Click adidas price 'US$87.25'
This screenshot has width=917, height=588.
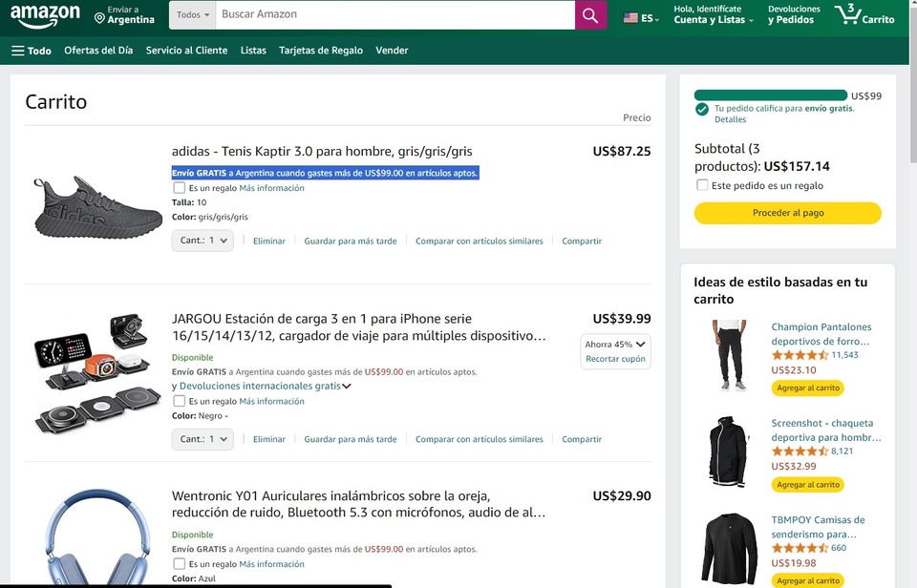click(622, 152)
